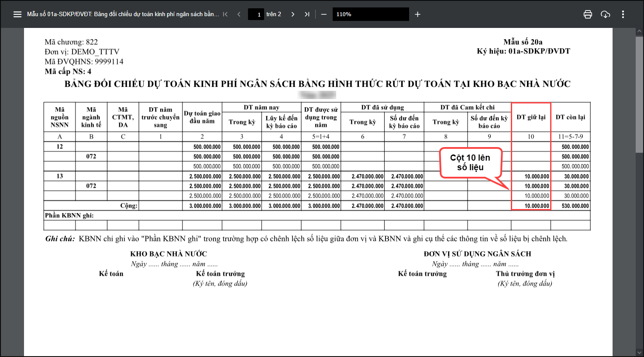Download the PDF file
Viewport: 644px width, 357px height.
coord(605,14)
